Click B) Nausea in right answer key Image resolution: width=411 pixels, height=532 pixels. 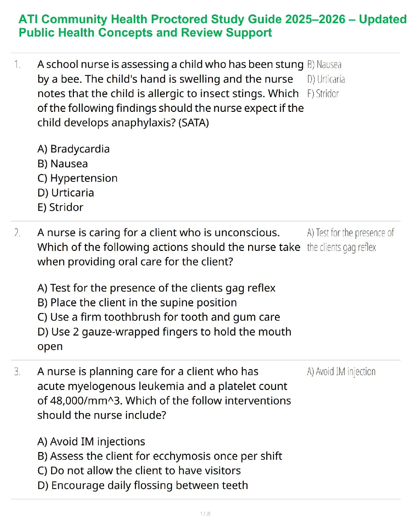point(324,64)
